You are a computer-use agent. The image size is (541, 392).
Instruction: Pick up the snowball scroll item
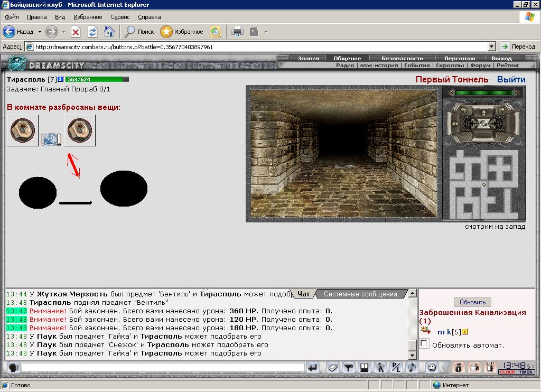click(x=51, y=139)
